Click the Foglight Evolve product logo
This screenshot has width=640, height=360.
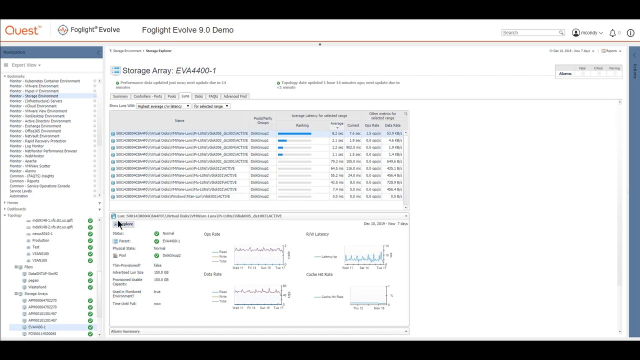pyautogui.click(x=89, y=30)
